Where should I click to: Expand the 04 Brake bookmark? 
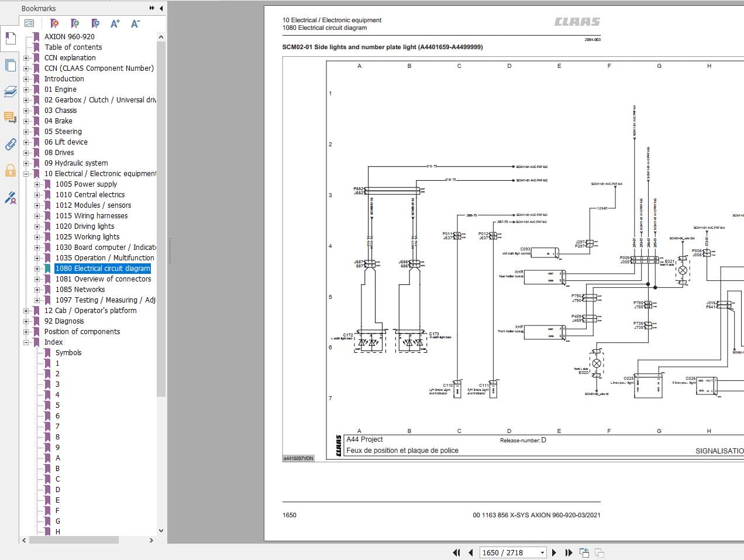click(x=26, y=121)
